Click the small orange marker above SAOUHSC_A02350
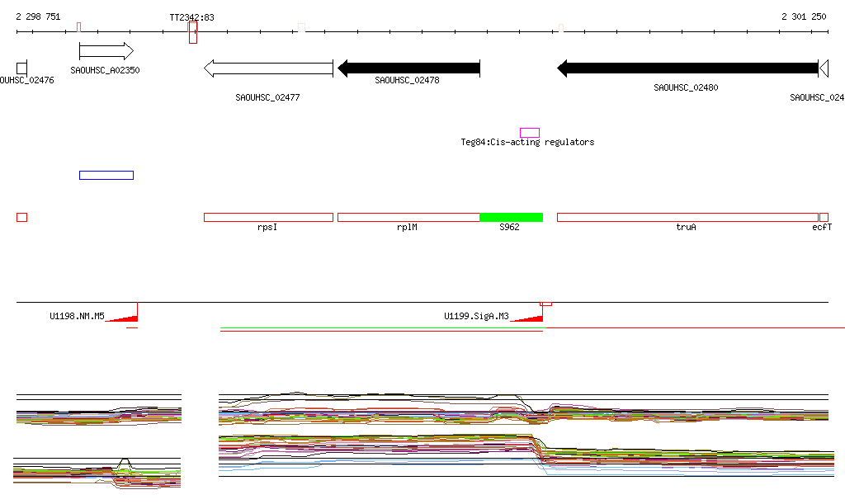 [x=78, y=27]
